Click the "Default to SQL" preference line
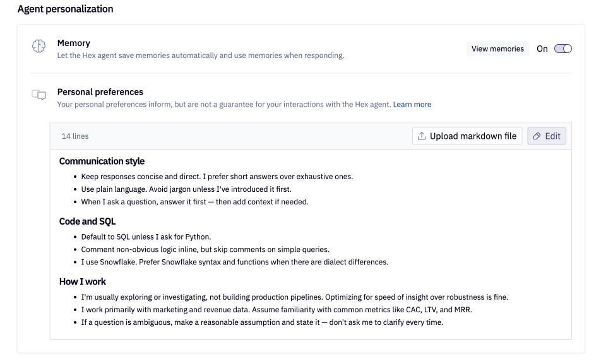This screenshot has height=364, width=601. [x=146, y=237]
